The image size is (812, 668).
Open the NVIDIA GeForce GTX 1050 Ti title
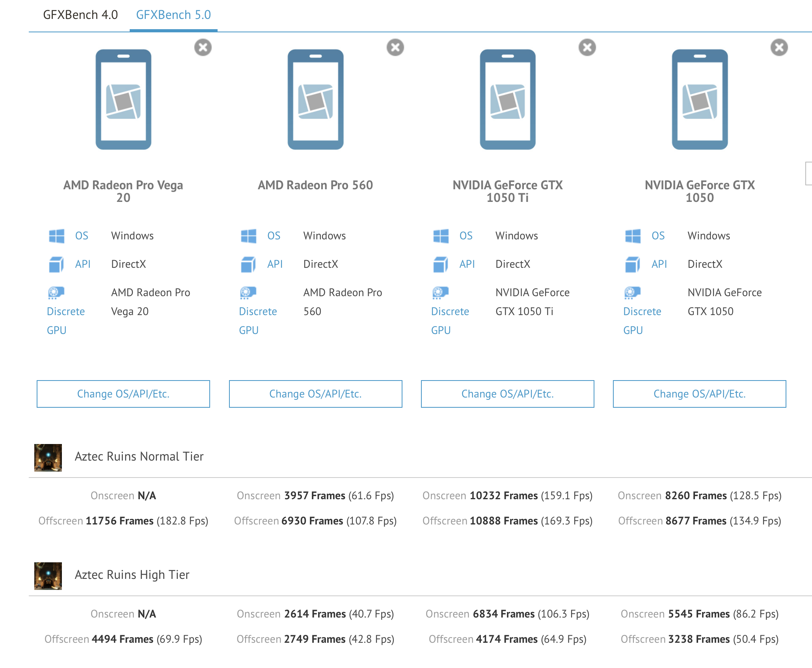(508, 191)
